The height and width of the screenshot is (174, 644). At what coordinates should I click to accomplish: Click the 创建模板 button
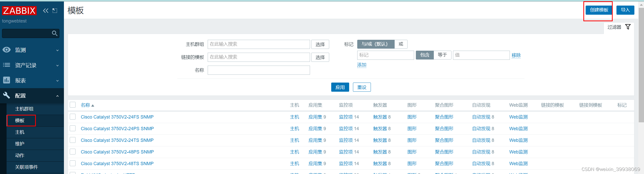[x=599, y=10]
